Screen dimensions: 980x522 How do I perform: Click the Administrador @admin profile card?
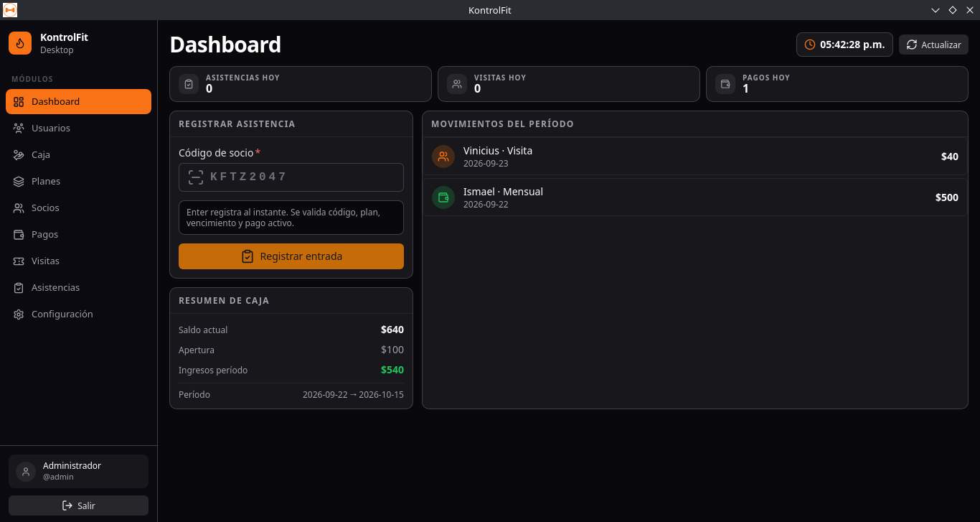point(79,472)
